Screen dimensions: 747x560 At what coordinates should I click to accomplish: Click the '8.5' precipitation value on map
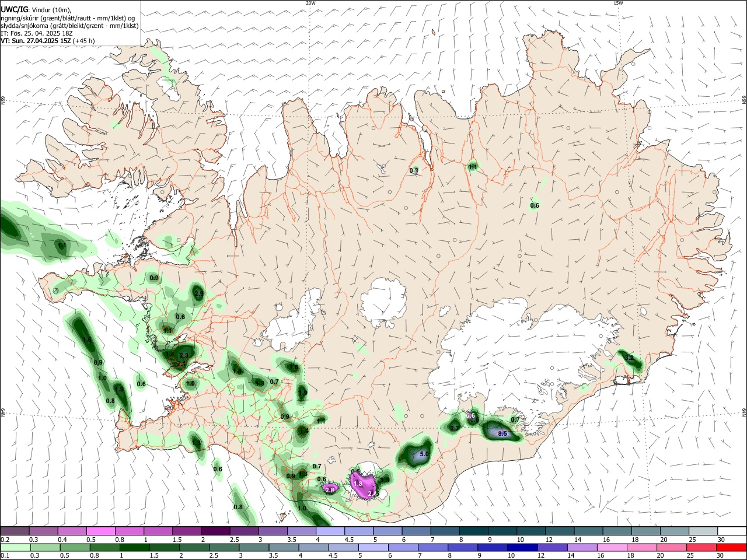[502, 434]
